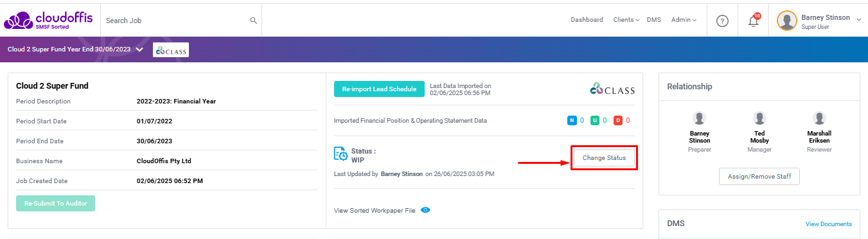Click the Re-import Lead Schedule button
868x239 pixels.
point(379,89)
